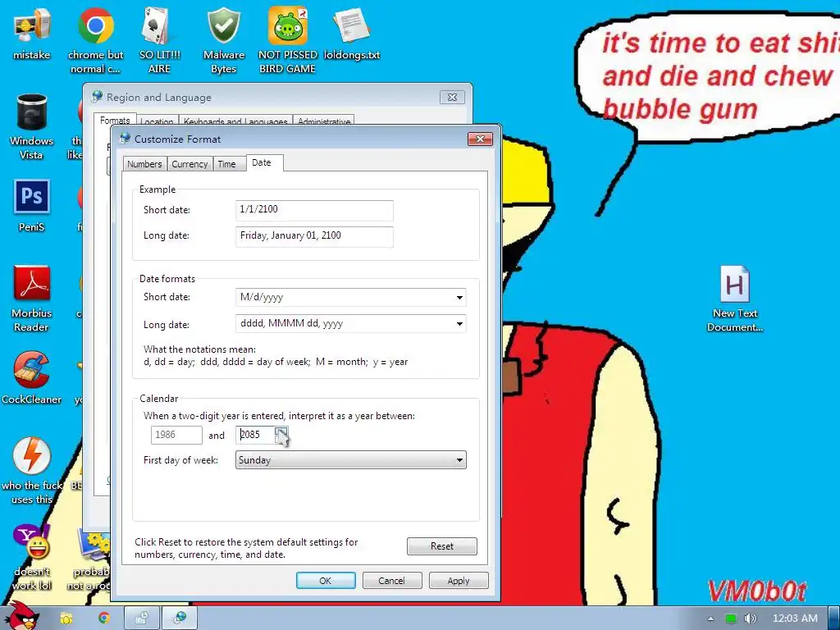This screenshot has height=630, width=840.
Task: Switch to the globe-clock Region taskbar window
Action: coord(180,619)
